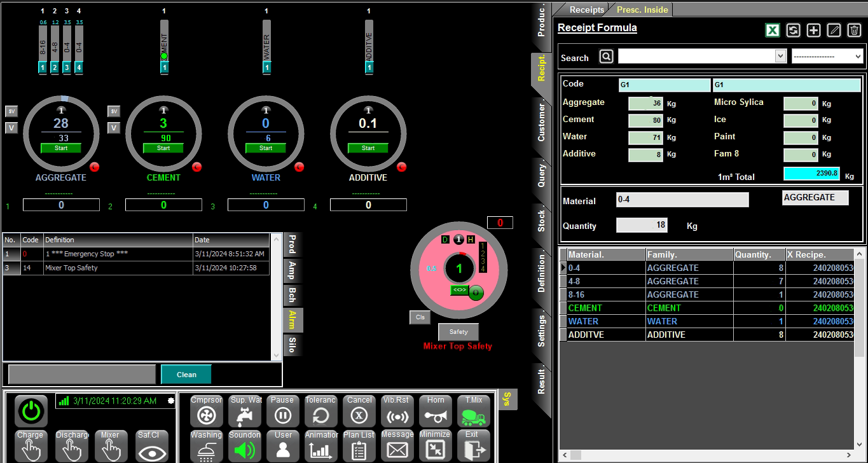Open the Toleranc tolerance icon
Screen dimensions: 868x463
(x=321, y=411)
